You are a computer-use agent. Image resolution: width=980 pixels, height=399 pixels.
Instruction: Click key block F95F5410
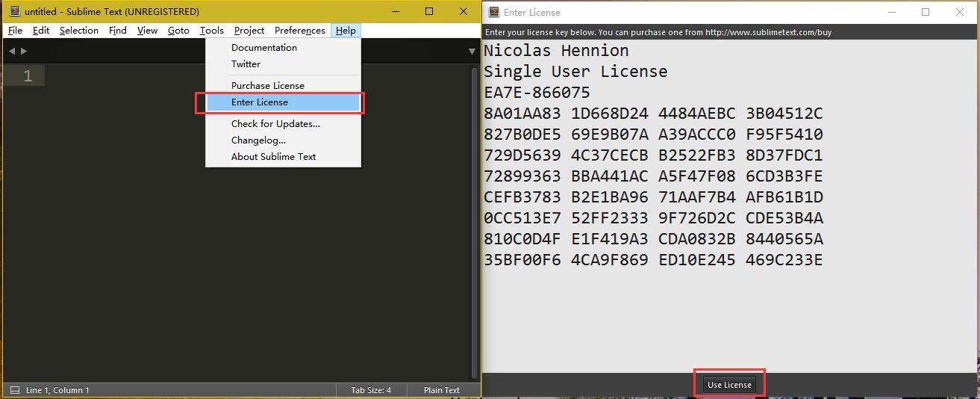point(784,134)
